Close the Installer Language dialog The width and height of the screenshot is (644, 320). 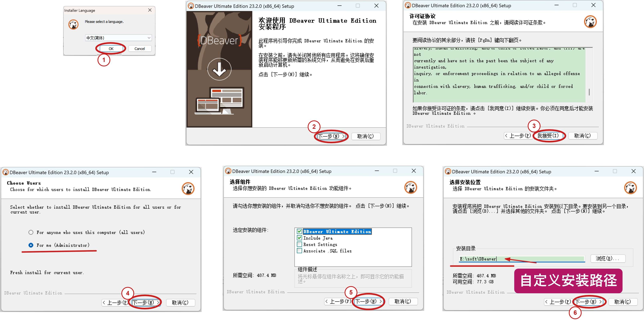tap(150, 10)
